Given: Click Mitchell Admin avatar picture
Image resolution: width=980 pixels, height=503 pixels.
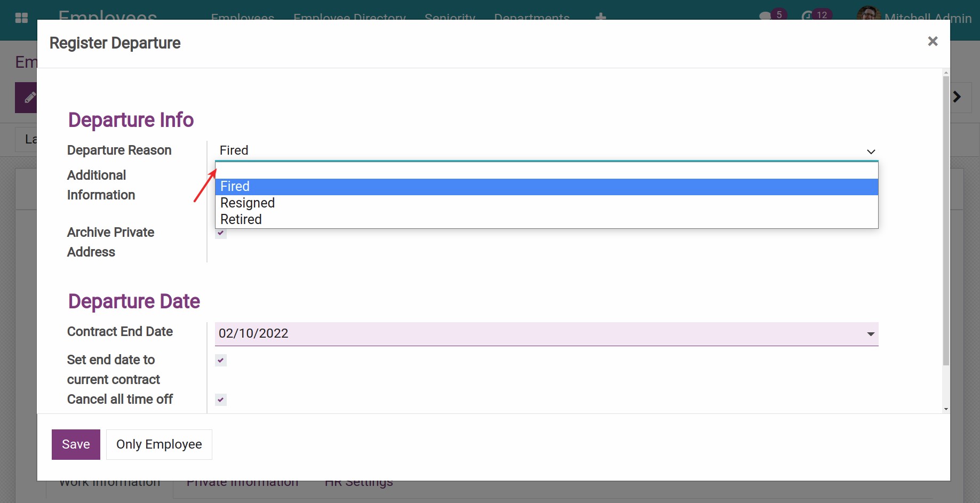Looking at the screenshot, I should [x=868, y=14].
